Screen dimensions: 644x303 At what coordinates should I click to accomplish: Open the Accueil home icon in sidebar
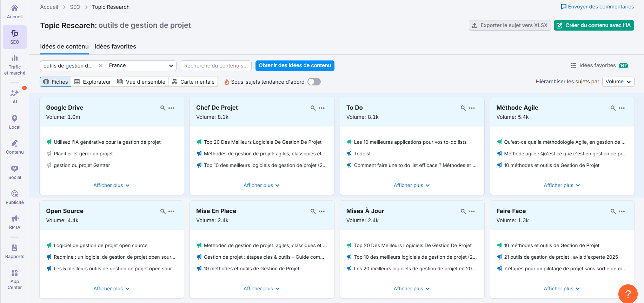(14, 11)
